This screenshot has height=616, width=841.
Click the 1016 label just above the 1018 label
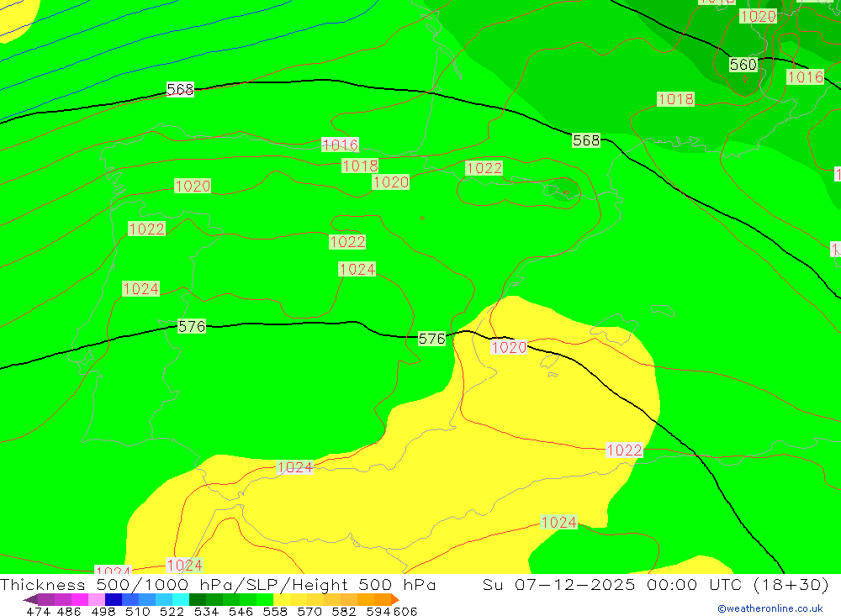pyautogui.click(x=340, y=145)
